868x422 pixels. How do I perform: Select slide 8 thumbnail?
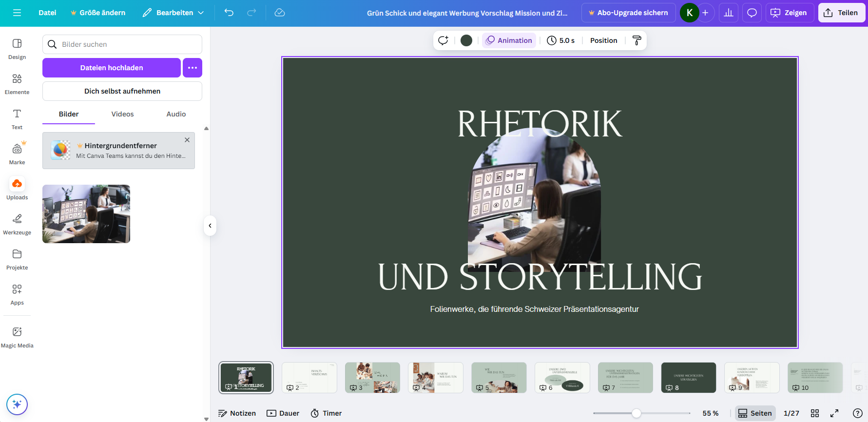(x=689, y=378)
